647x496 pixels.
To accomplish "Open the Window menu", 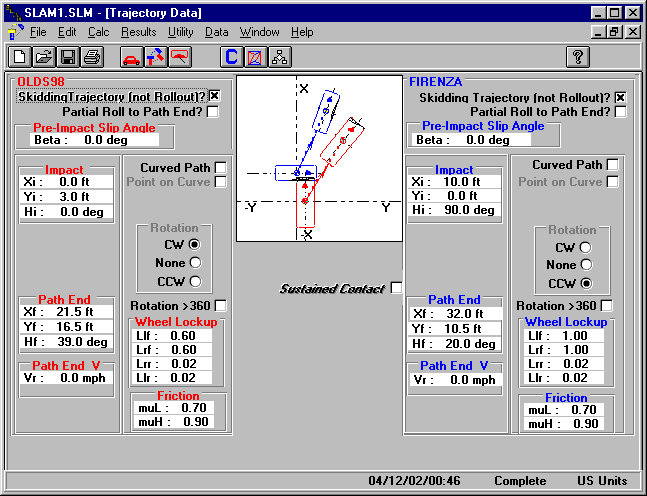I will pos(260,32).
